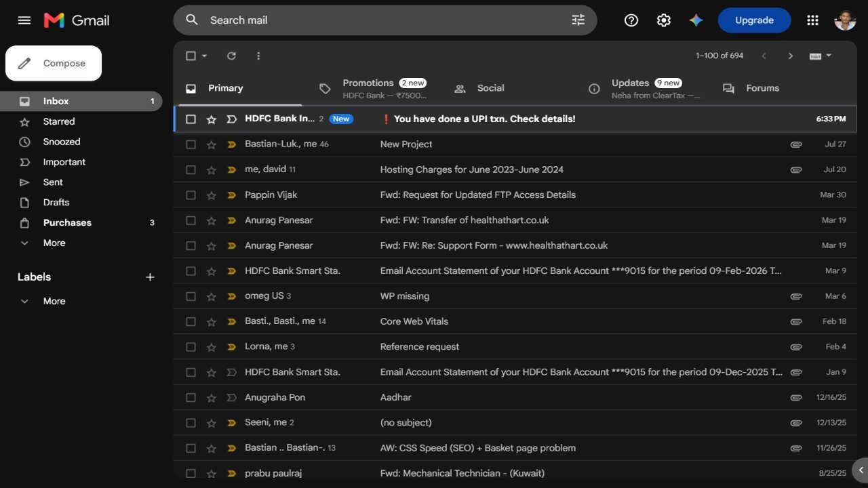Open the select dropdown arrow

click(205, 56)
